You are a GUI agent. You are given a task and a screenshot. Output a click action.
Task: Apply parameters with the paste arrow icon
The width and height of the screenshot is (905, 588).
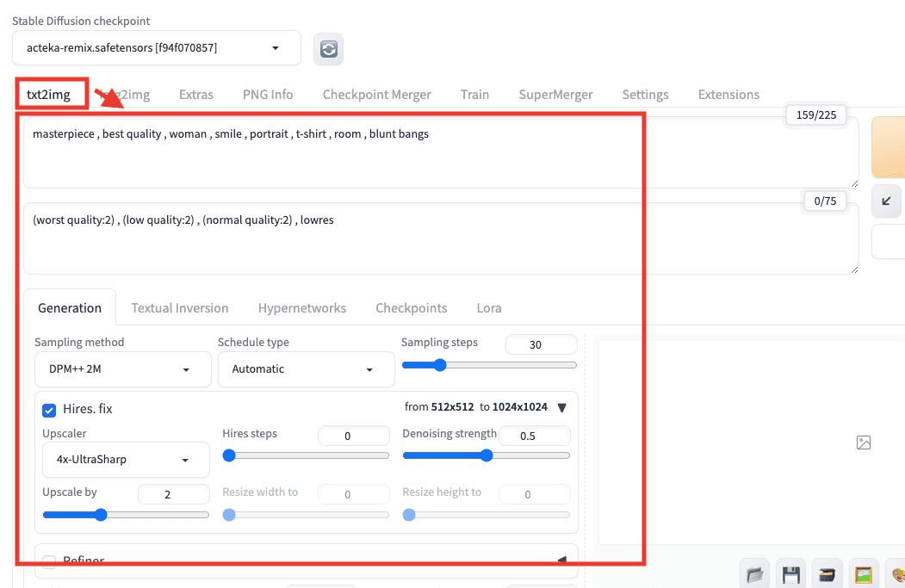tap(886, 201)
